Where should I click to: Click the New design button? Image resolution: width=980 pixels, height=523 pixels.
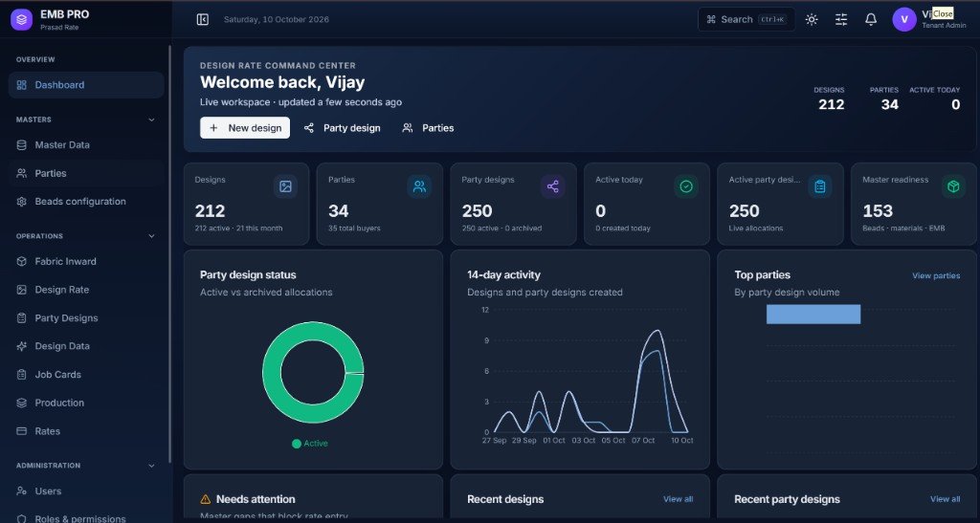(x=245, y=128)
